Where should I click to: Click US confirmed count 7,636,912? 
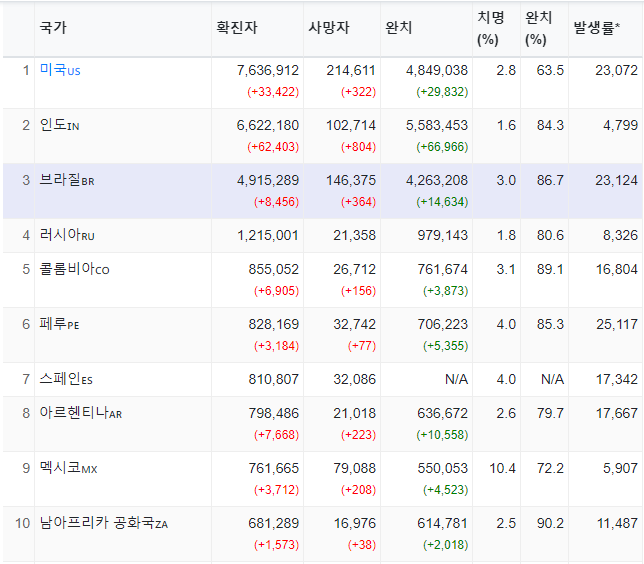pyautogui.click(x=268, y=70)
